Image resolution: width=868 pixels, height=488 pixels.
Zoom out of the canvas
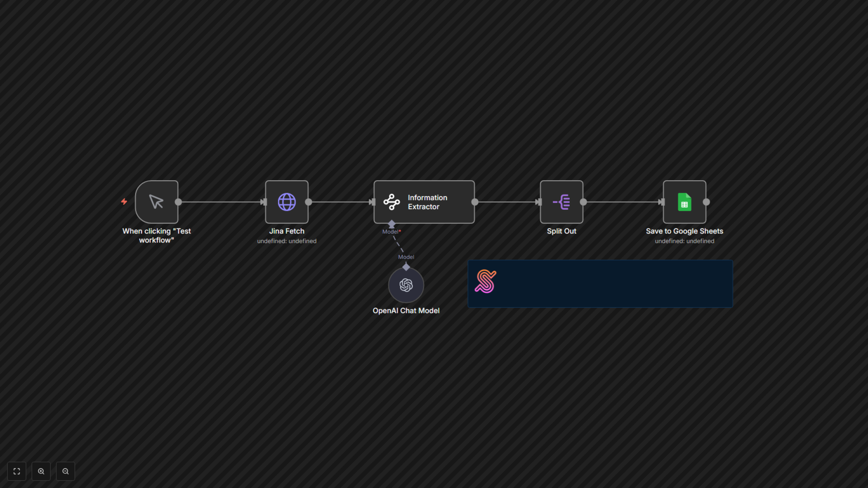(x=65, y=471)
